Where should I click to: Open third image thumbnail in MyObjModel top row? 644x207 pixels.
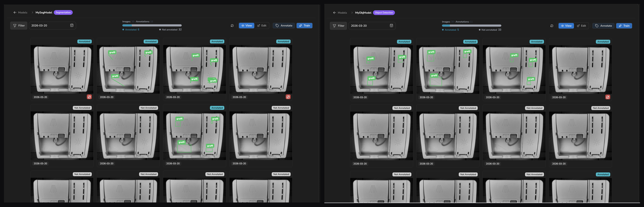click(x=514, y=70)
